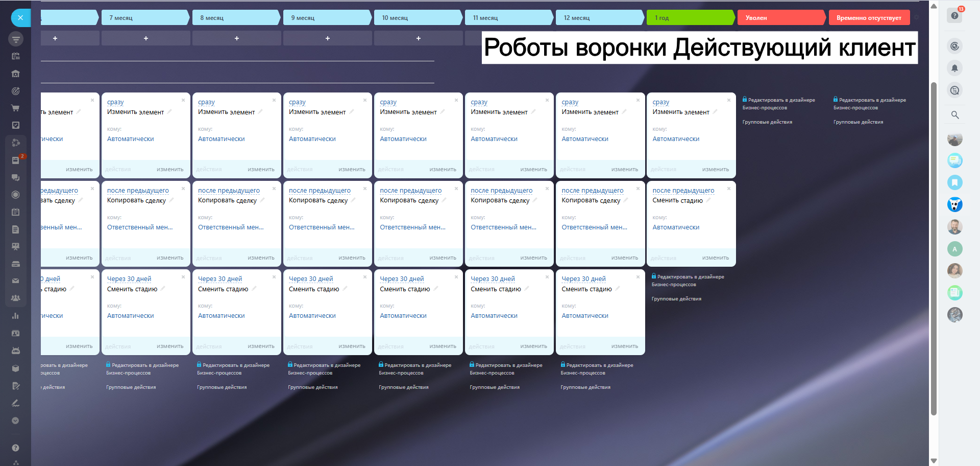Add a robot with plus under 9 месяц
This screenshot has height=466, width=980.
(327, 38)
